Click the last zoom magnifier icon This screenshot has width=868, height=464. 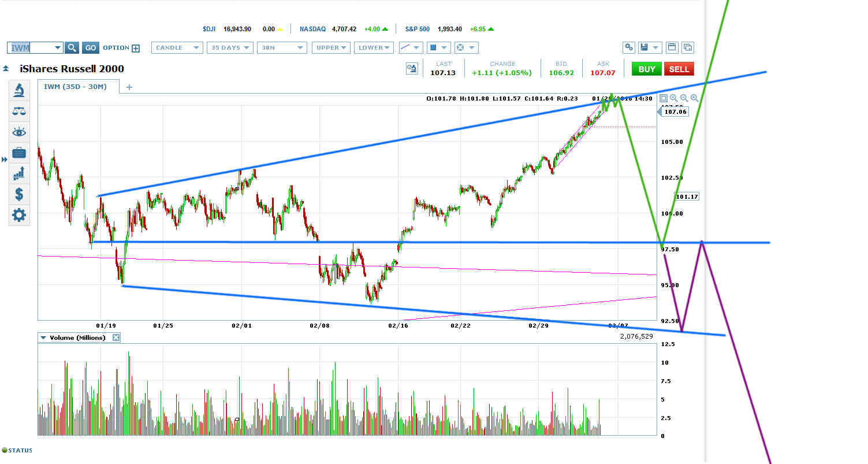[694, 99]
